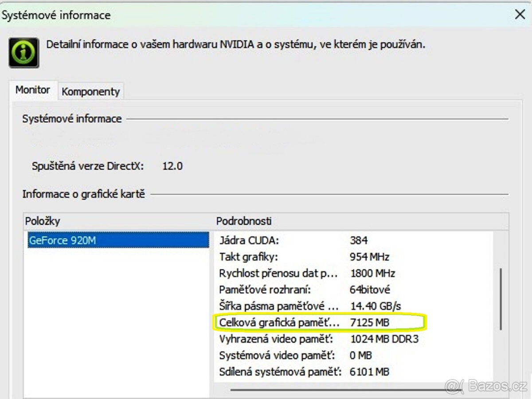Select the Monitor tab

[33, 90]
